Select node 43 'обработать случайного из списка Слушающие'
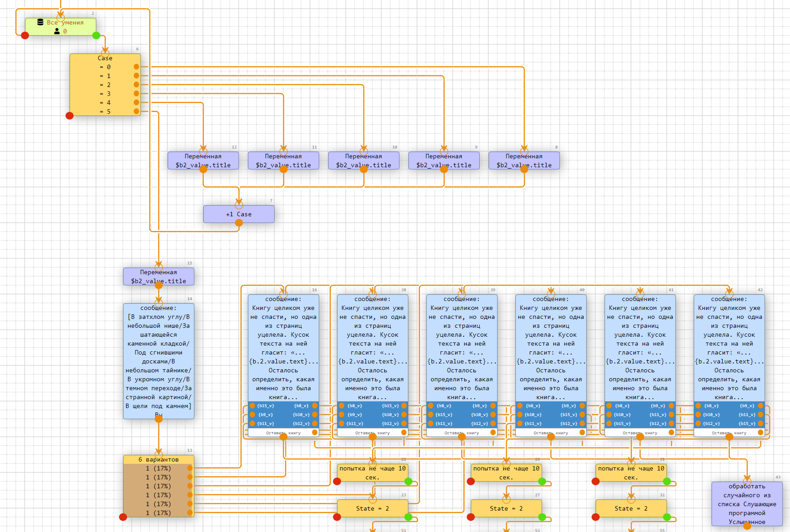 pyautogui.click(x=747, y=504)
